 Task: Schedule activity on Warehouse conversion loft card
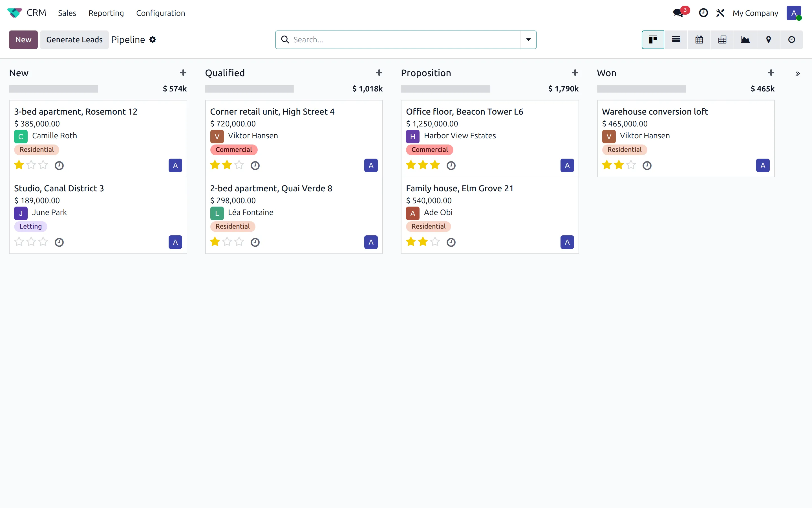point(647,165)
